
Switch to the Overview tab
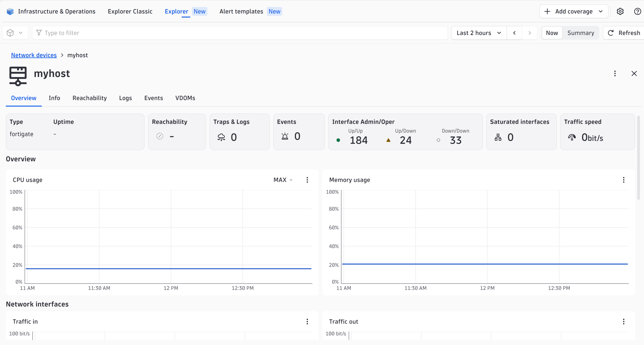(x=24, y=98)
